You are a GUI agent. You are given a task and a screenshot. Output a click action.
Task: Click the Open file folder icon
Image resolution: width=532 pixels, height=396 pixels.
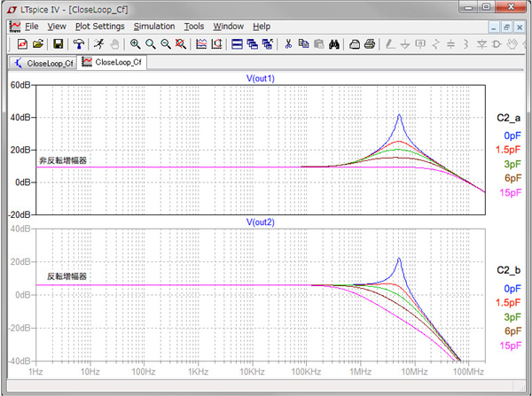(x=38, y=43)
